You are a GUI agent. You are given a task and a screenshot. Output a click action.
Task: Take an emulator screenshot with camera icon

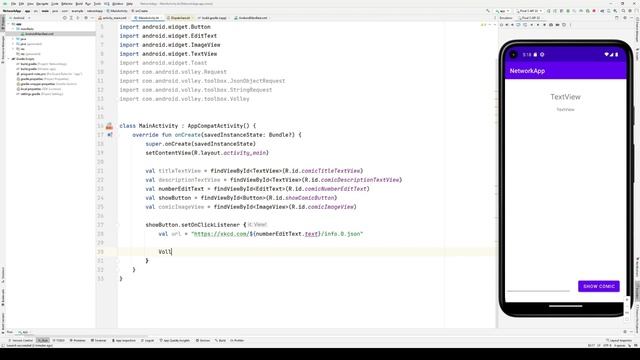551,24
